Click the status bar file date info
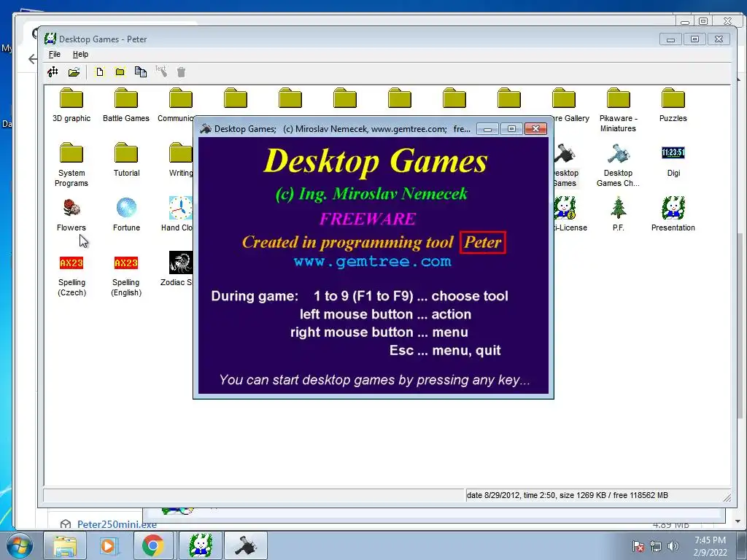This screenshot has width=747, height=560. click(x=567, y=495)
